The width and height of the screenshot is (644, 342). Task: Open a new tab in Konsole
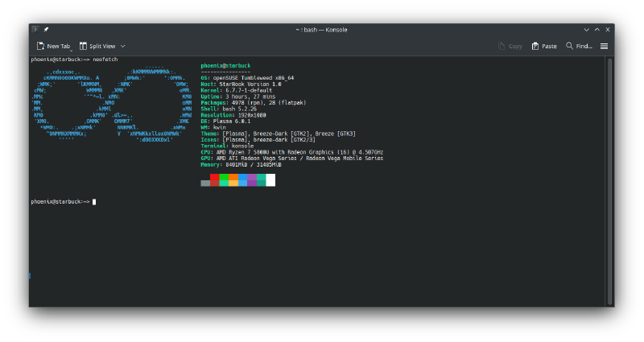pyautogui.click(x=53, y=46)
